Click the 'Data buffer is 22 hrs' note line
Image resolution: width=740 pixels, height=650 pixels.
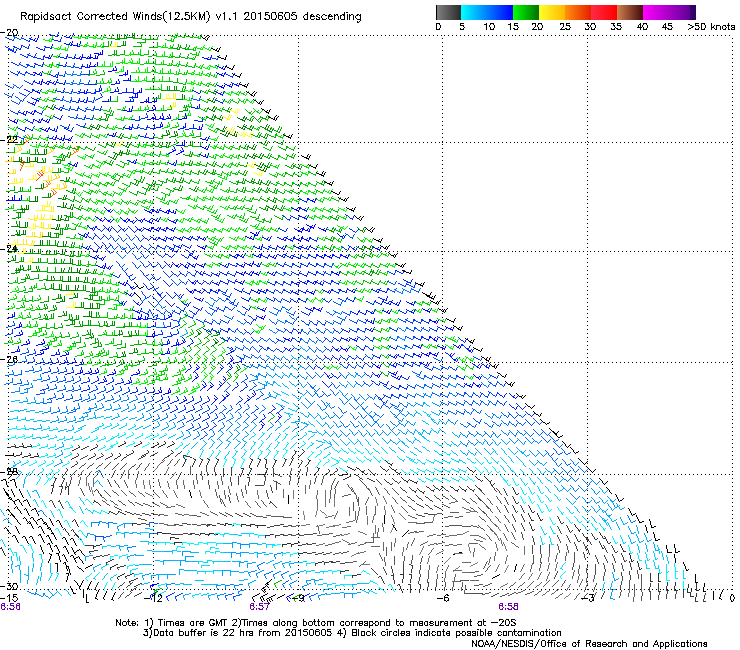352,633
